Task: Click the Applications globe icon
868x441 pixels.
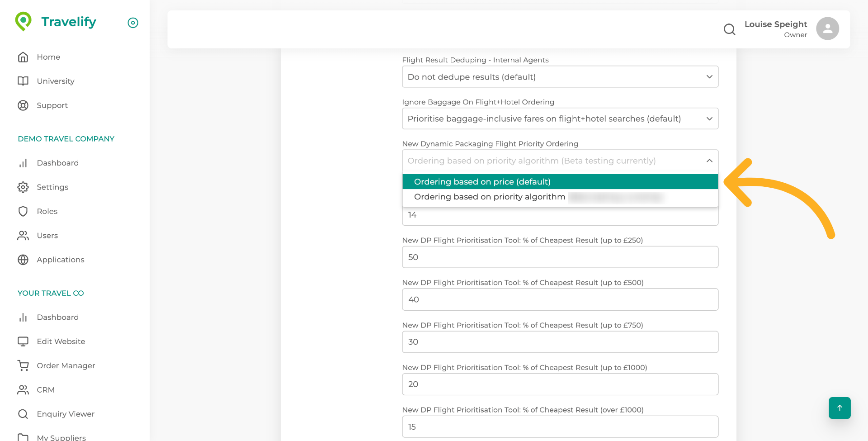Action: 23,260
